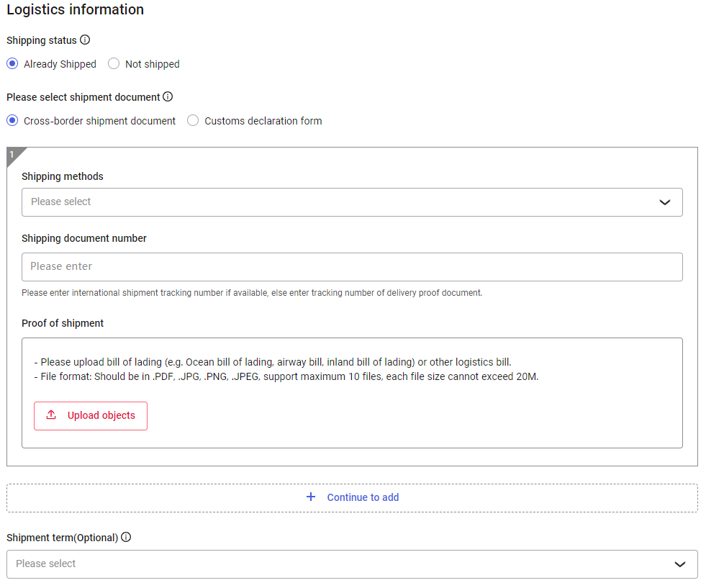This screenshot has width=706, height=588.
Task: Select the Already Shipped radio button
Action: [x=12, y=64]
